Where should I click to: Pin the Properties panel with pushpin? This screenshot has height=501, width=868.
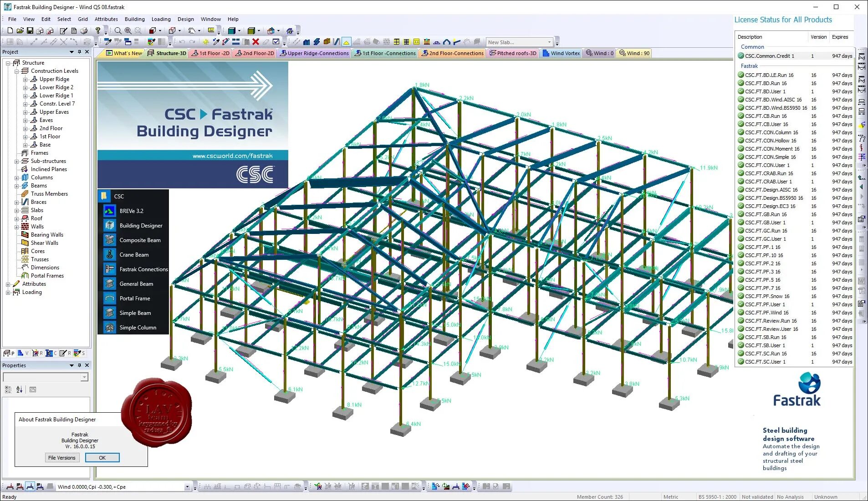tap(79, 365)
